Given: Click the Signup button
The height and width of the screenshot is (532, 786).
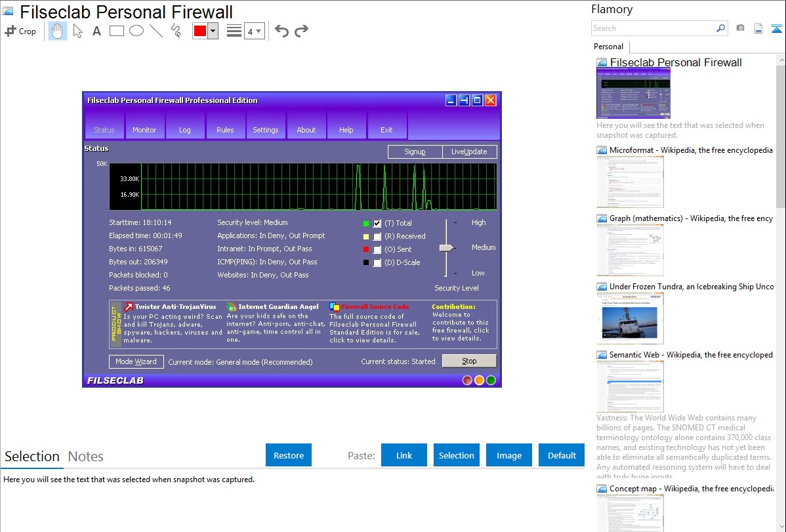Looking at the screenshot, I should (x=415, y=152).
